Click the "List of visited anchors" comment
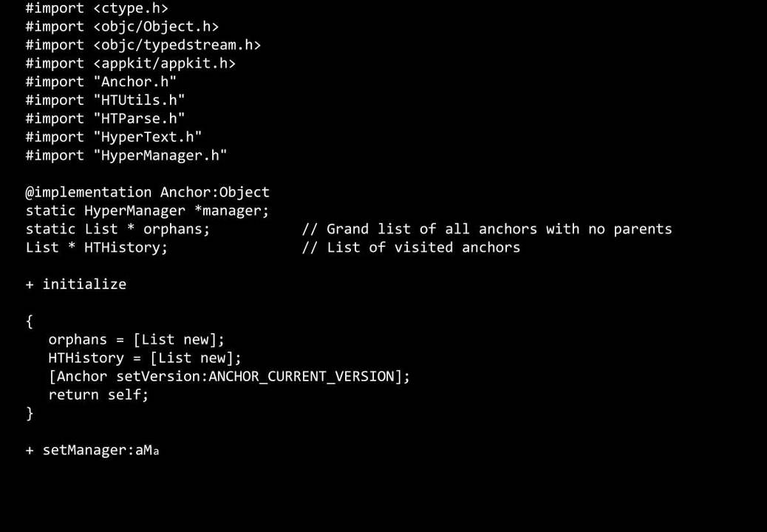767x532 pixels. [411, 248]
